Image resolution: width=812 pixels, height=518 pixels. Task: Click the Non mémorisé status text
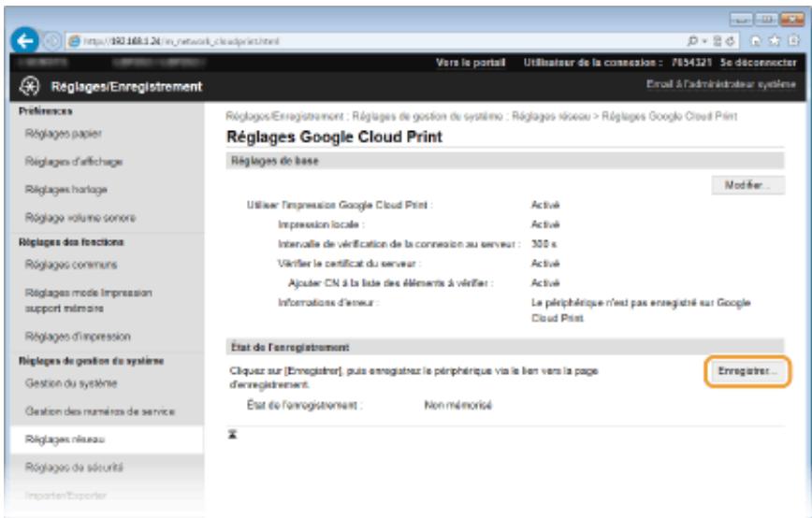click(457, 405)
